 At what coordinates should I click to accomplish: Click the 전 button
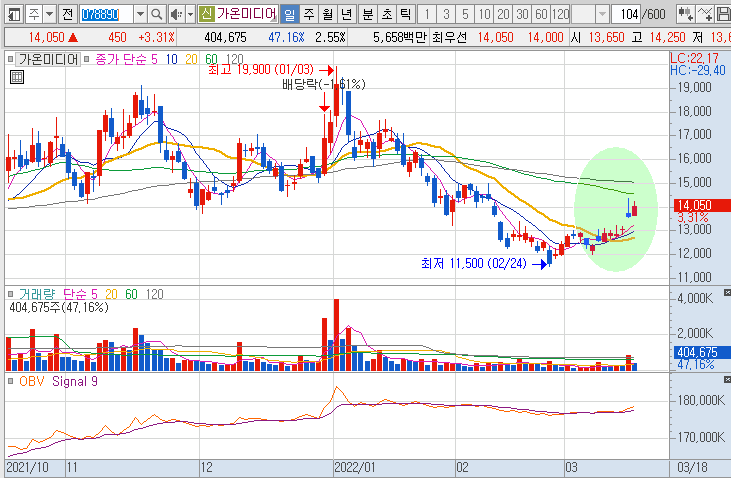coord(67,14)
